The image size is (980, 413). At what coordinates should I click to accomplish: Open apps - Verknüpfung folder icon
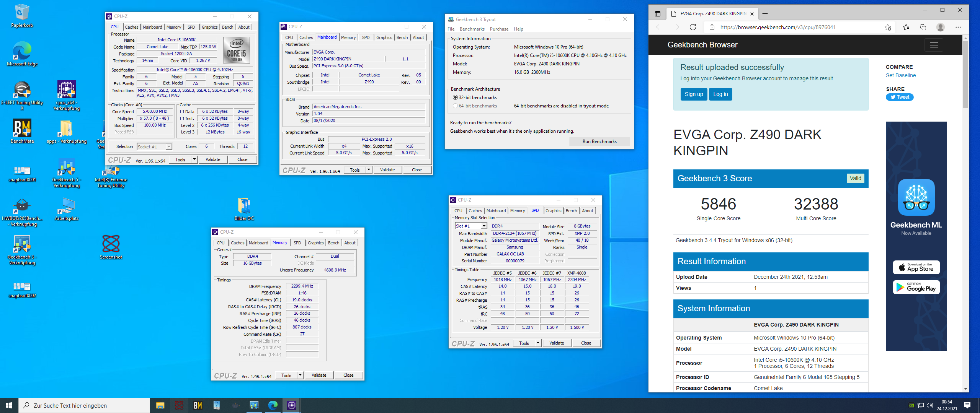[x=66, y=131]
